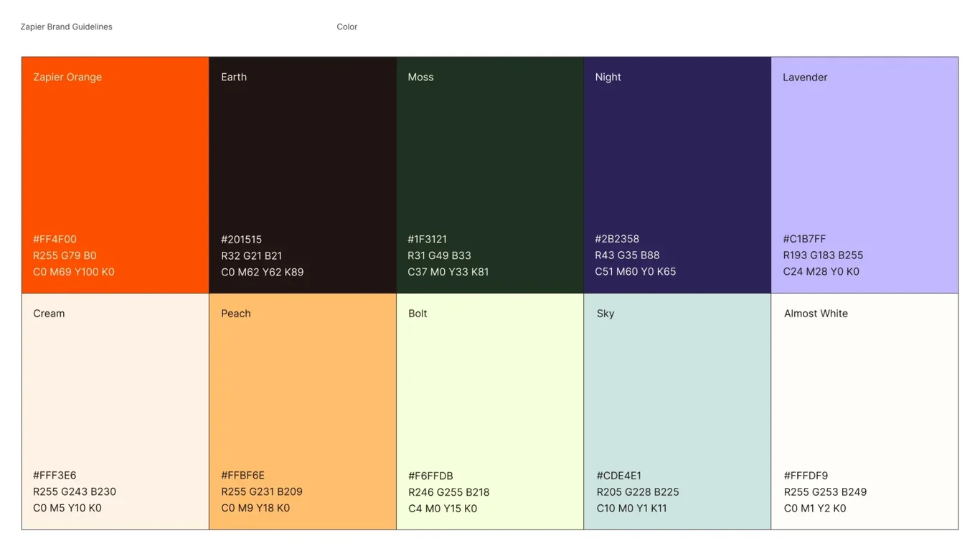
Task: Choose the Lavender swatch name label
Action: pyautogui.click(x=805, y=77)
